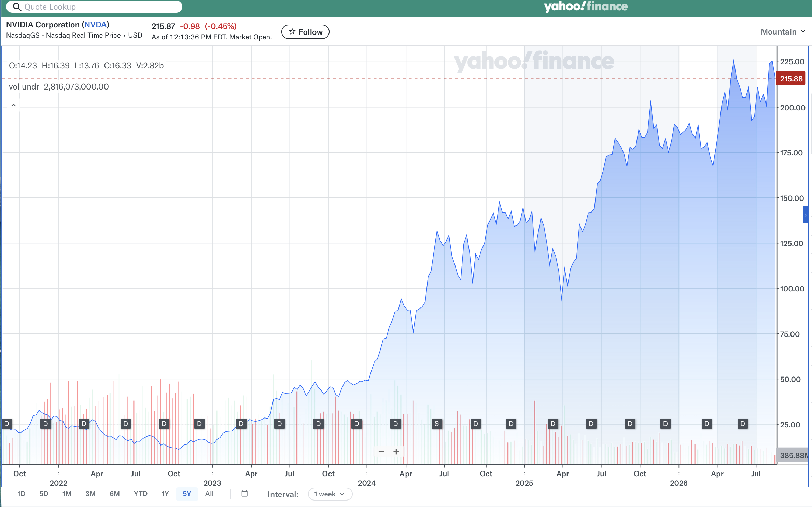Collapse the volume indicator chevron

click(14, 105)
